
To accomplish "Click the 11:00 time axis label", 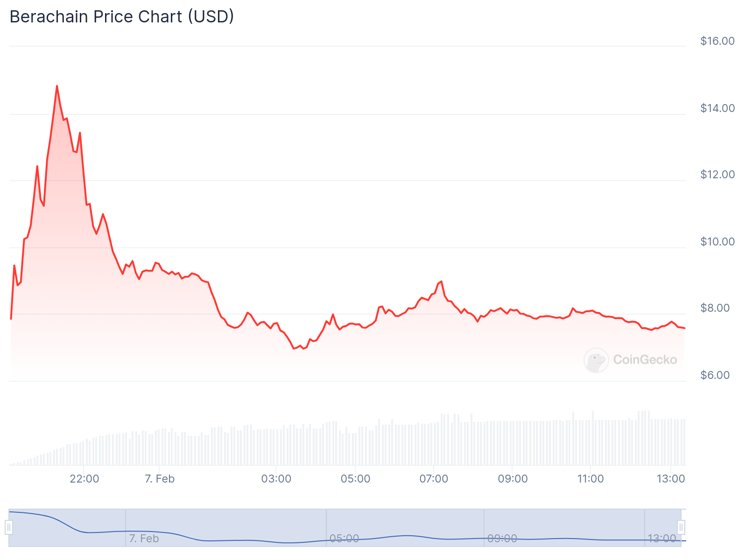I will [590, 479].
